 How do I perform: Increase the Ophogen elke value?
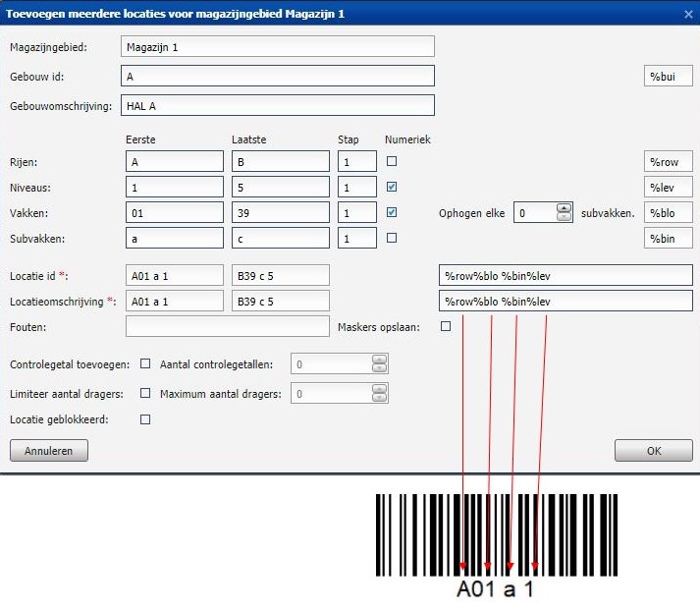565,207
